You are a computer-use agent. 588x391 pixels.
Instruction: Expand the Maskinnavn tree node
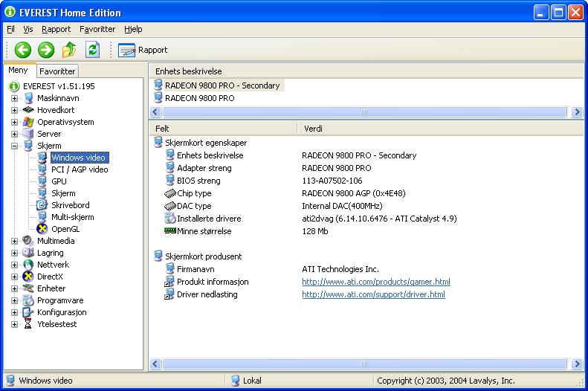click(x=14, y=99)
